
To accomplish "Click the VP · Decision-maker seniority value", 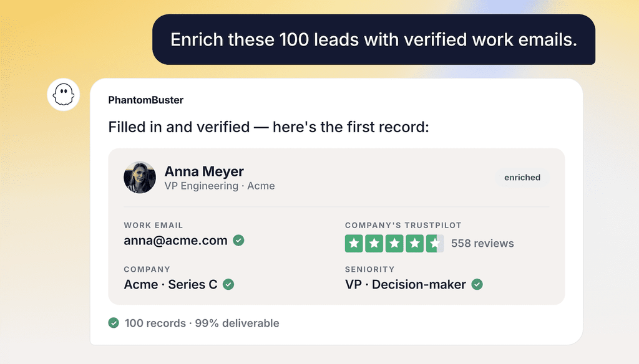I will (x=406, y=284).
